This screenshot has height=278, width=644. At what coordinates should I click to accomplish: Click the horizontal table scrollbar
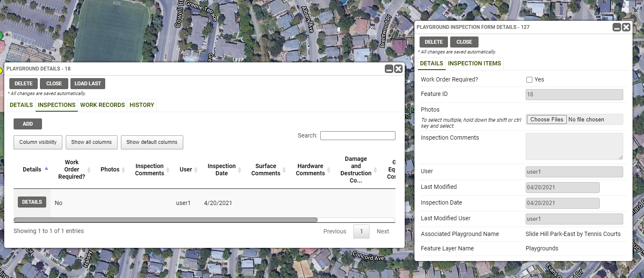[165, 219]
